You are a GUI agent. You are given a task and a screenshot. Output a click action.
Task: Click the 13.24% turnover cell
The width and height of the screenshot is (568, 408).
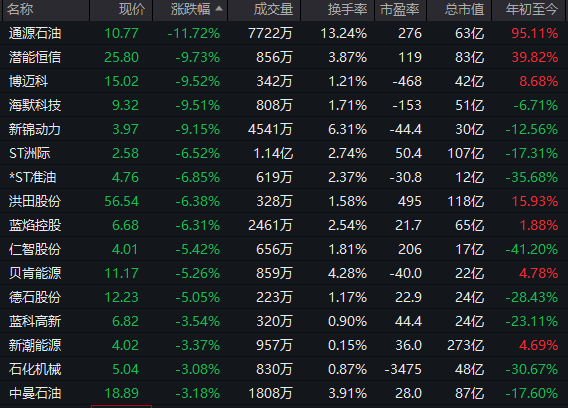344,33
